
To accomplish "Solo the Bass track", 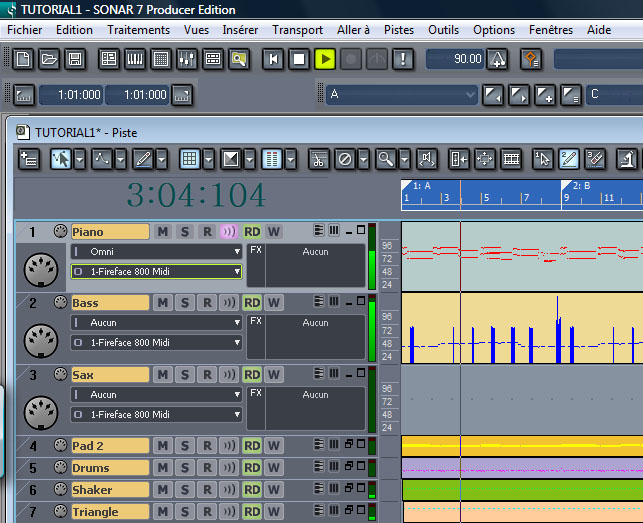I will point(185,303).
